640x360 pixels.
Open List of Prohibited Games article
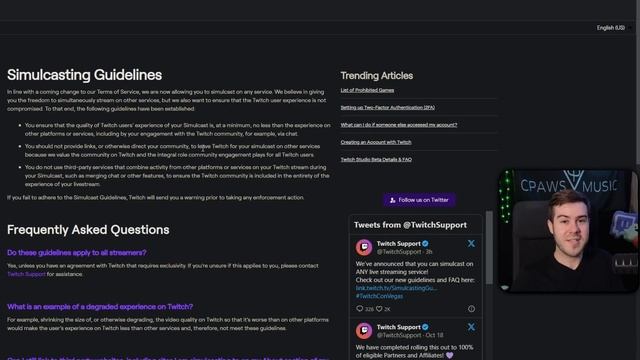tap(367, 90)
